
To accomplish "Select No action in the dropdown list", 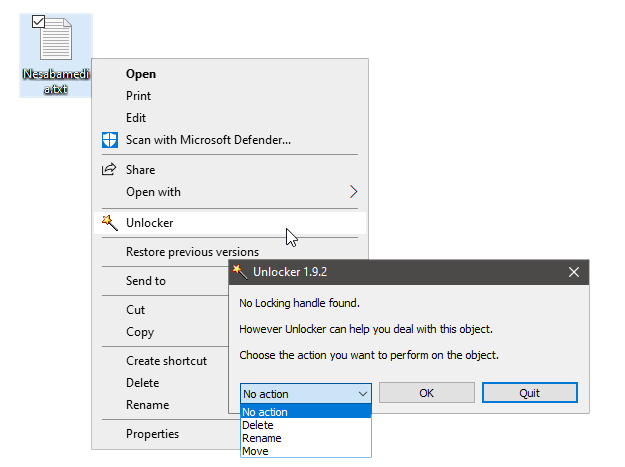I will coord(306,412).
